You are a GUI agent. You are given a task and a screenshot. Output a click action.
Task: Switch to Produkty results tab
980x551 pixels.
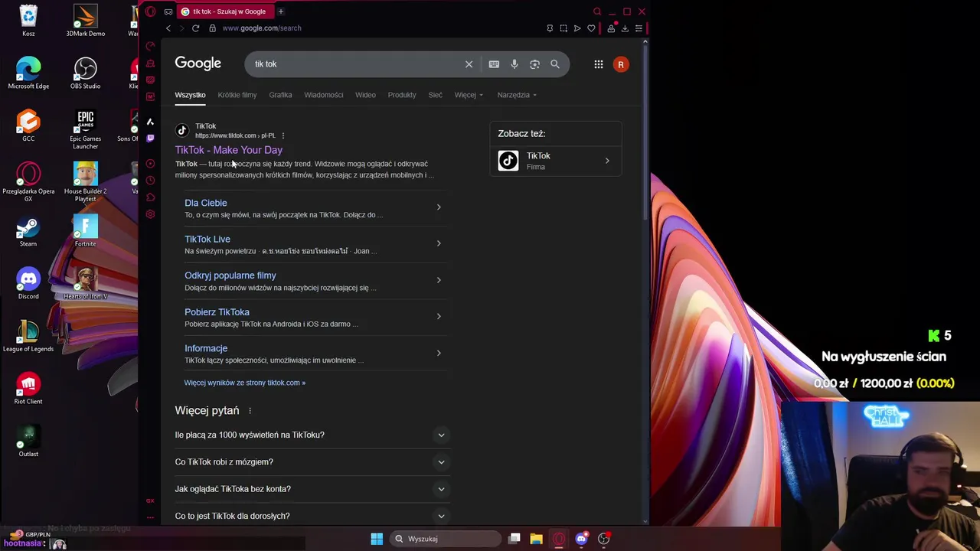coord(402,95)
